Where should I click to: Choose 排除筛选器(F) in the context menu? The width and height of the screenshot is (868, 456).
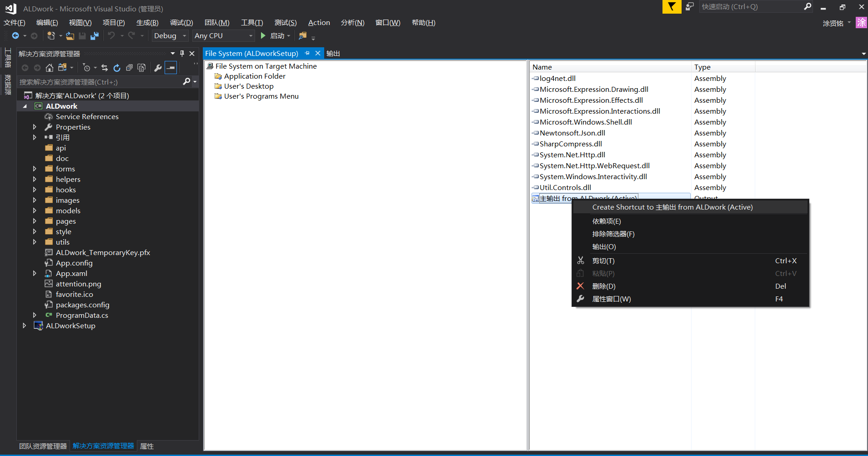click(x=690, y=234)
